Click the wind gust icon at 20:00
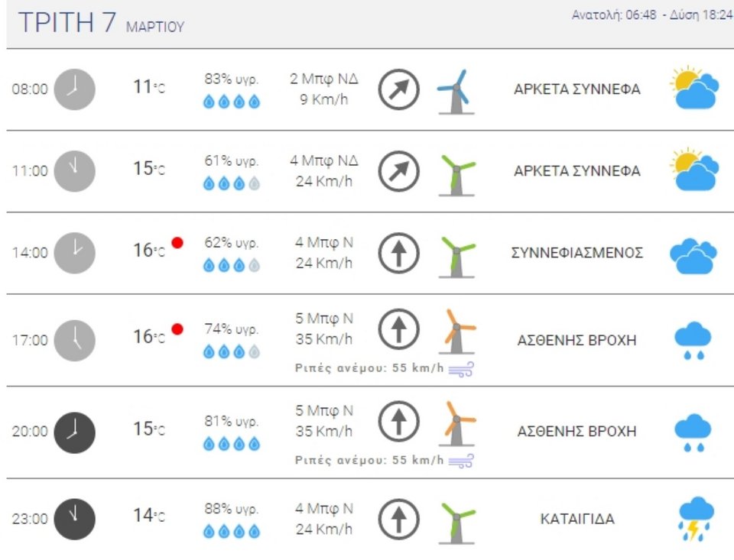Screen dimensions: 734x560 pyautogui.click(x=461, y=461)
